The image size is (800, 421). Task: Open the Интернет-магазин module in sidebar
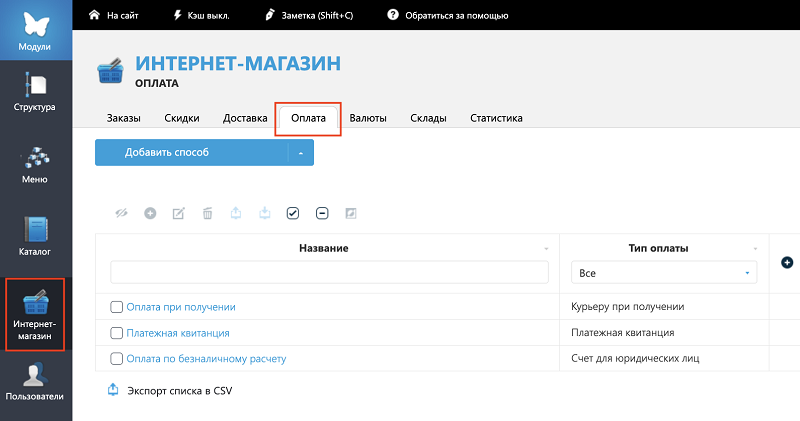(x=35, y=314)
